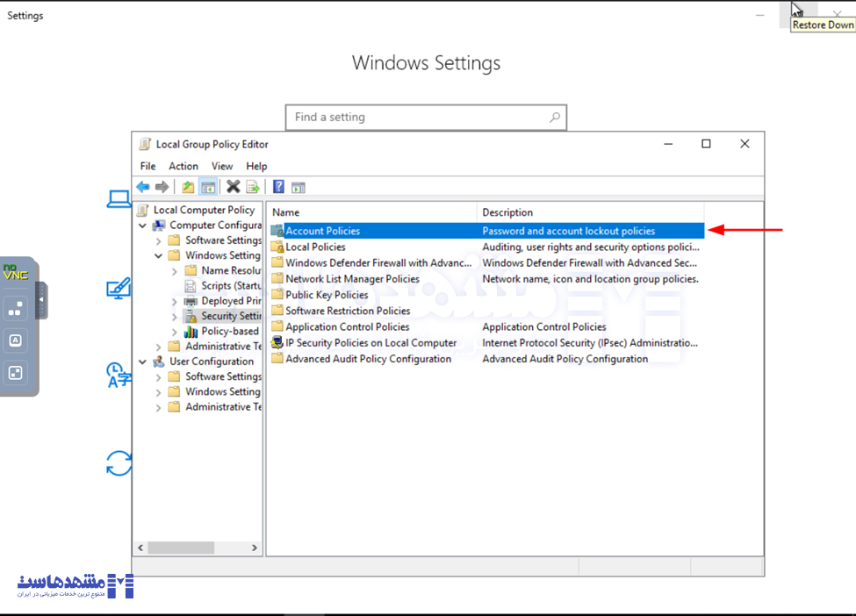Image resolution: width=856 pixels, height=616 pixels.
Task: Open the Local Policies folder
Action: point(315,247)
